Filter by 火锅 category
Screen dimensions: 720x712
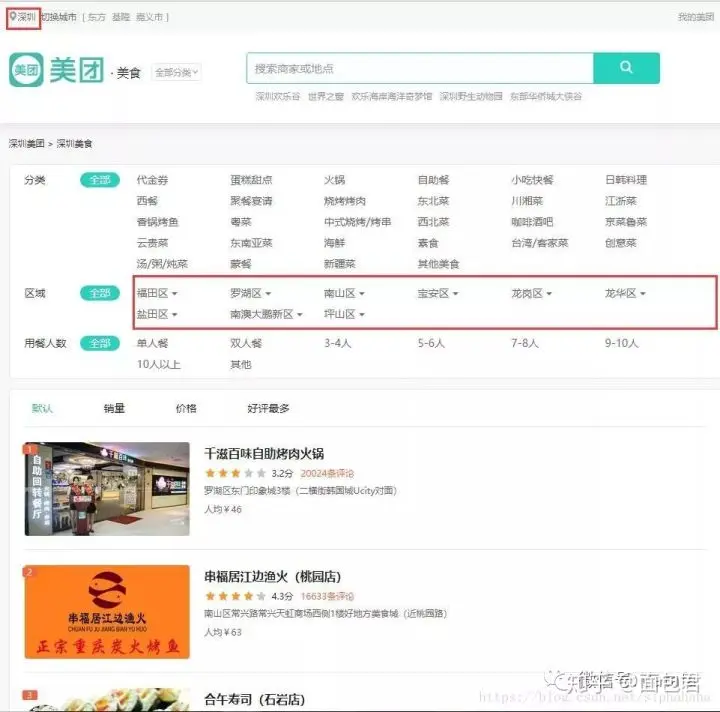334,180
